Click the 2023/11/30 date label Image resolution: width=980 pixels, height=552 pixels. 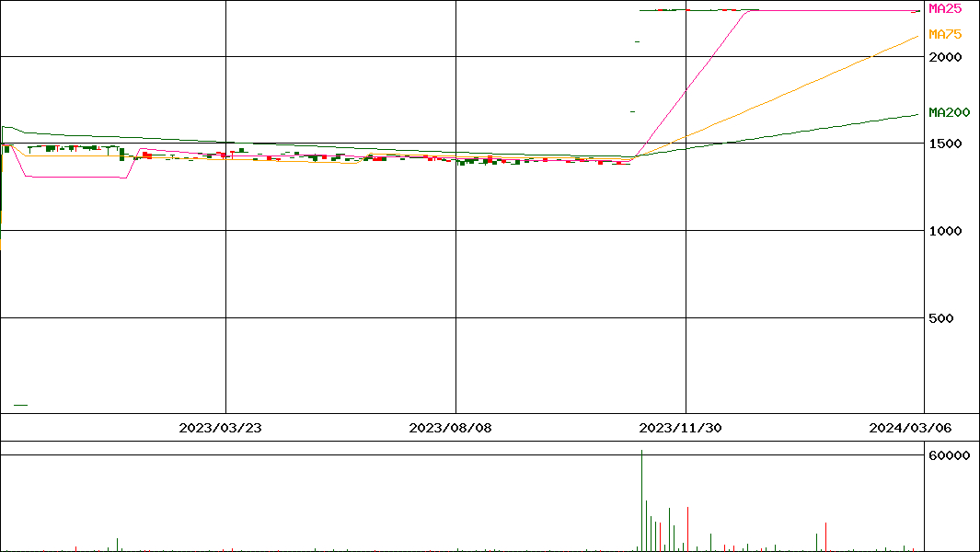(680, 428)
